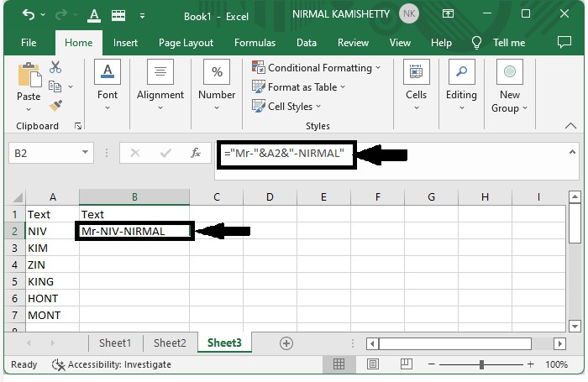588x382 pixels.
Task: Click the vertical scrollbar up arrow
Action: pyautogui.click(x=575, y=196)
